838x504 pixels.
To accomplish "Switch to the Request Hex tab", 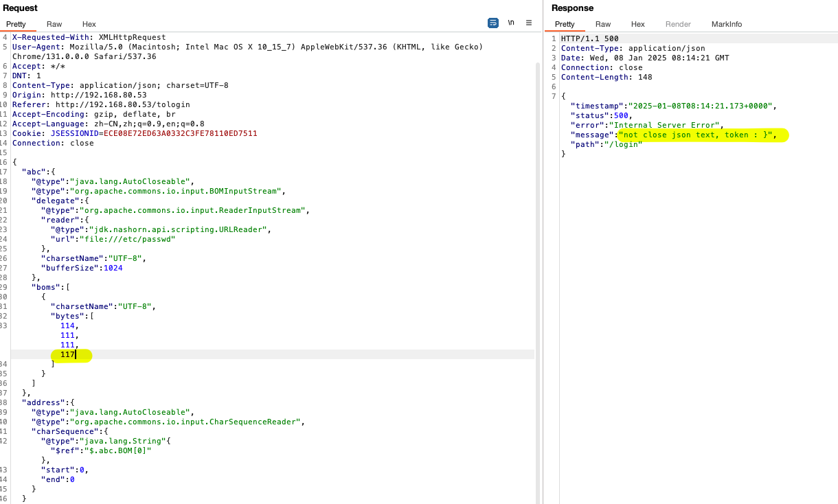I will click(x=89, y=24).
